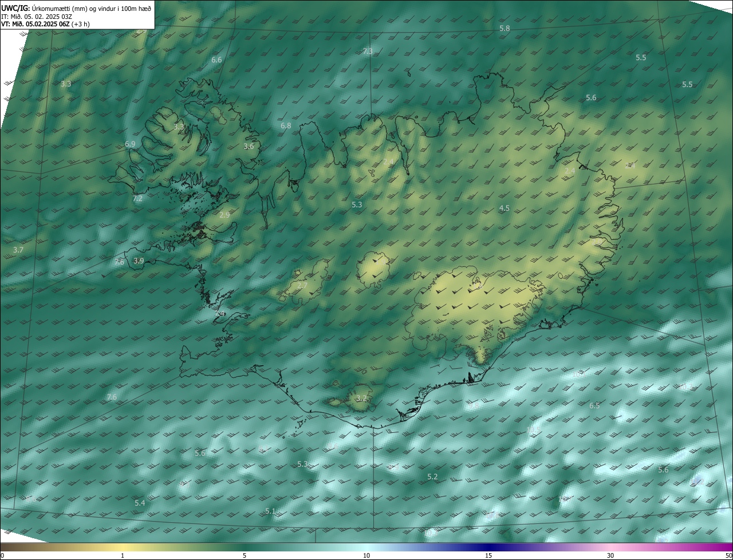Screen dimensions: 733x560
Task: Click the '4.5' value label
Action: click(505, 208)
